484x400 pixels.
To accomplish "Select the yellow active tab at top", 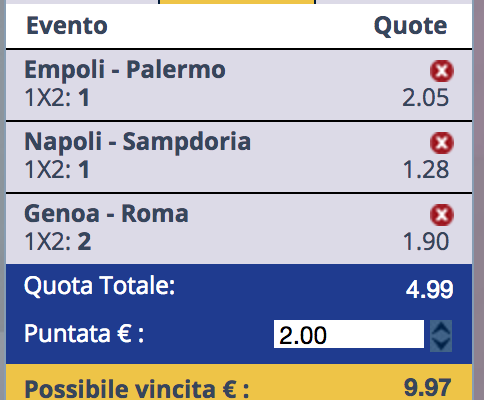I will point(237,2).
